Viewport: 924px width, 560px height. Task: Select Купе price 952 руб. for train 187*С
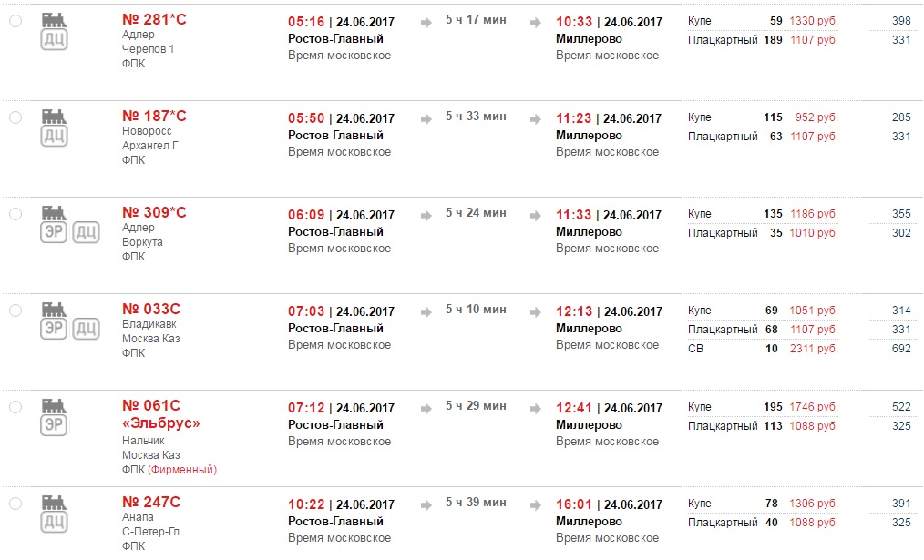[x=816, y=117]
